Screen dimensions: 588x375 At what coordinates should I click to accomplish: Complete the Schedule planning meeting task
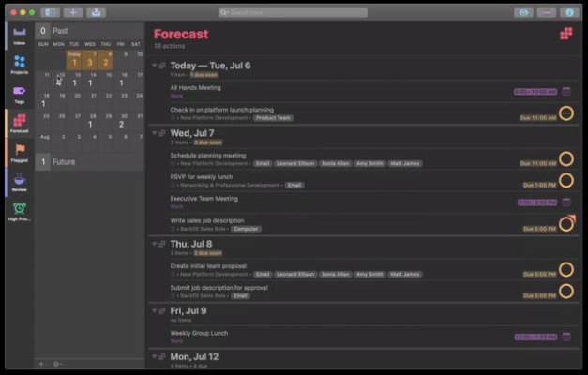coord(565,158)
